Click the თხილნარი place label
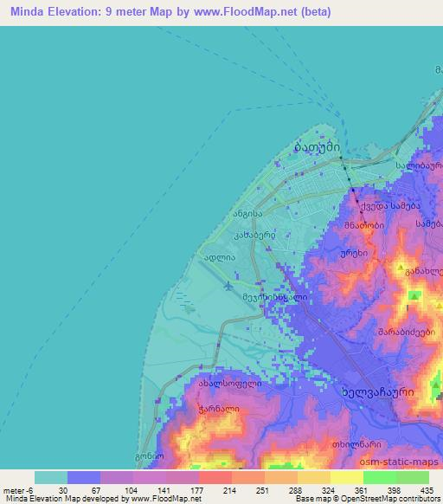 pyautogui.click(x=356, y=444)
